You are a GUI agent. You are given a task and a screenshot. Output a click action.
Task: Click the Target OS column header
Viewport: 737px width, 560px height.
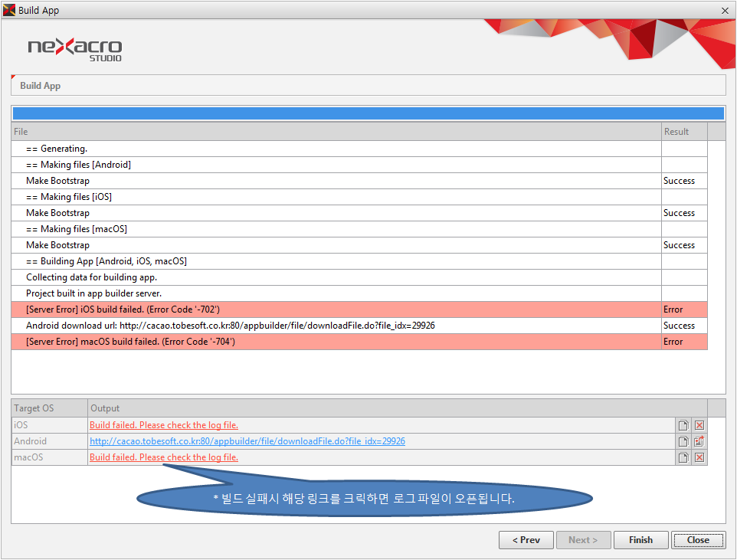pyautogui.click(x=49, y=408)
